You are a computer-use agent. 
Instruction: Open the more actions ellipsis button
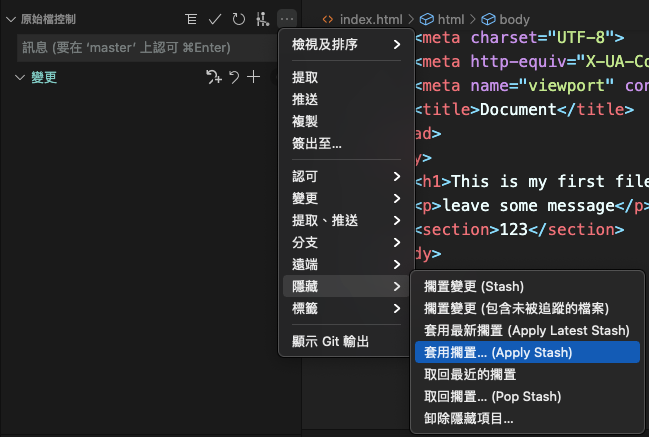(x=287, y=19)
